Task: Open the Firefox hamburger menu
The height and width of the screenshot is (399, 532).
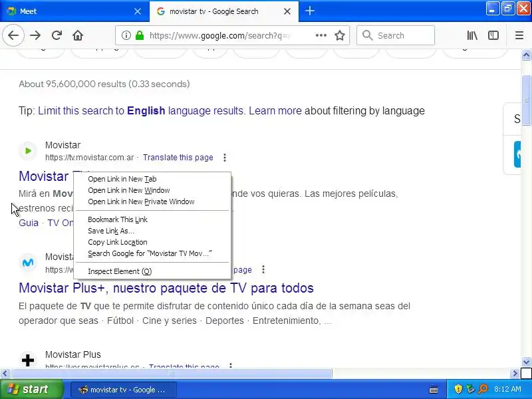Action: [519, 35]
